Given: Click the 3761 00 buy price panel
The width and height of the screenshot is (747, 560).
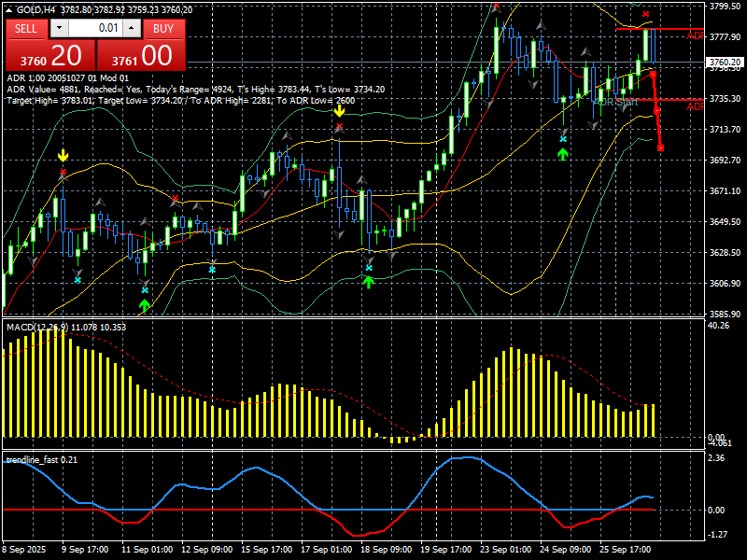Looking at the screenshot, I should [x=141, y=55].
